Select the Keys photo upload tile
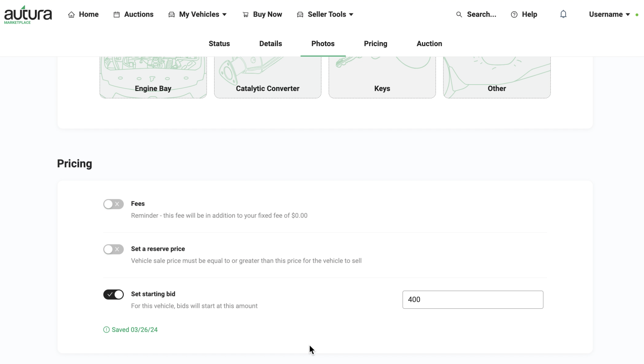 [382, 77]
